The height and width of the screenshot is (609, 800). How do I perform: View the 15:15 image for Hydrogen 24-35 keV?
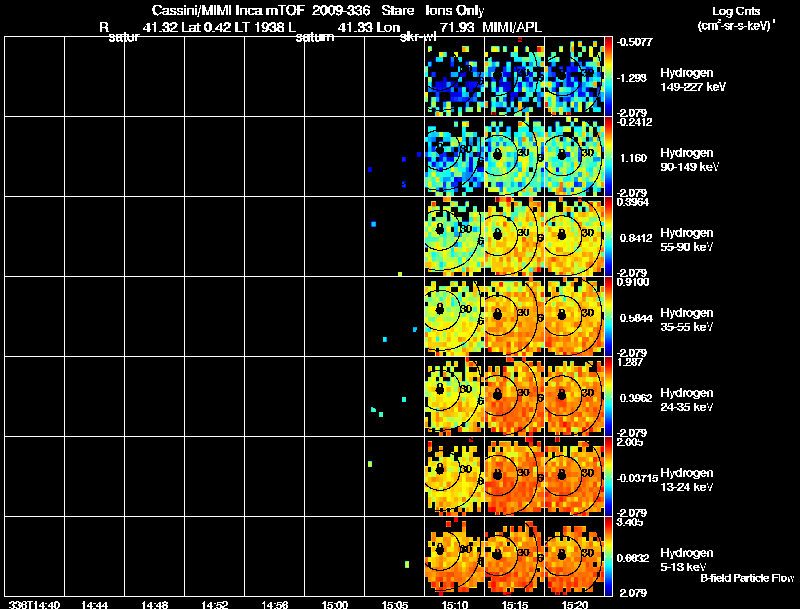point(514,397)
